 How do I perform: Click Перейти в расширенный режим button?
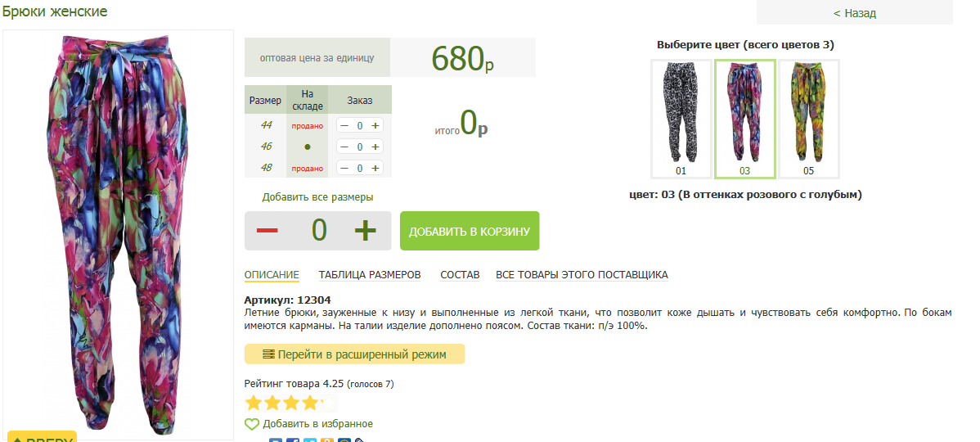[x=354, y=354]
